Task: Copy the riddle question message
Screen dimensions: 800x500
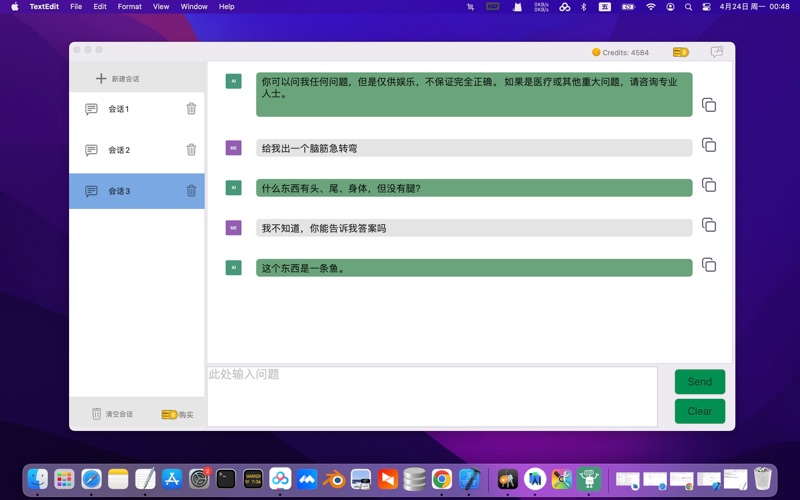Action: pyautogui.click(x=709, y=185)
